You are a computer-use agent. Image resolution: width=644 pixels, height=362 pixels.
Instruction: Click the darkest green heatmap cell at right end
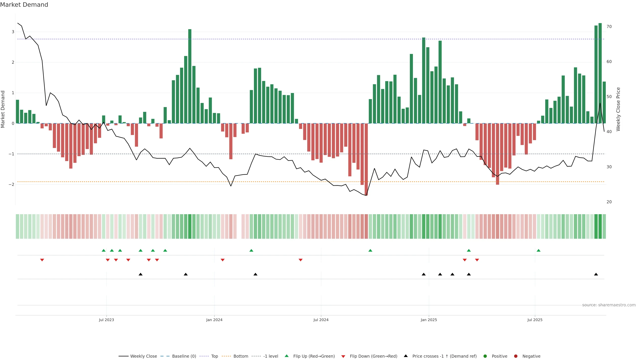coord(600,226)
